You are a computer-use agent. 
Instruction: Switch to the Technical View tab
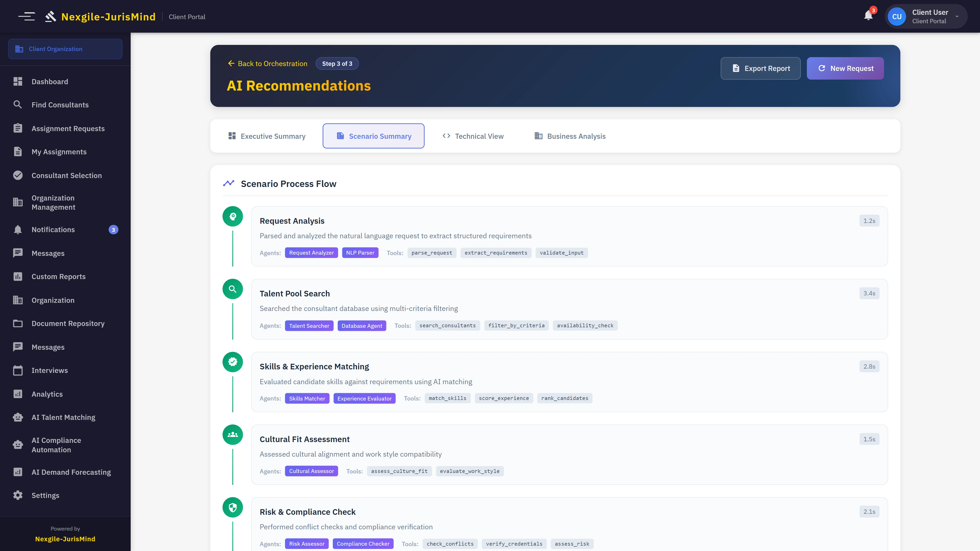tap(472, 136)
